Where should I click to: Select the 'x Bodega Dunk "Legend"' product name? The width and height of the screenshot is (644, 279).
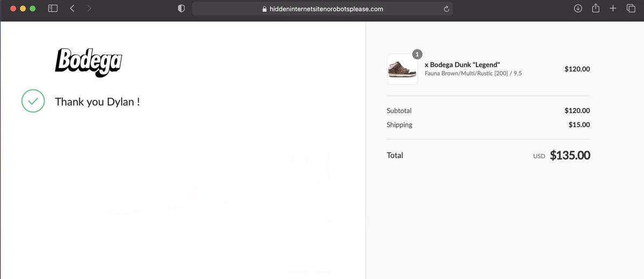point(462,64)
